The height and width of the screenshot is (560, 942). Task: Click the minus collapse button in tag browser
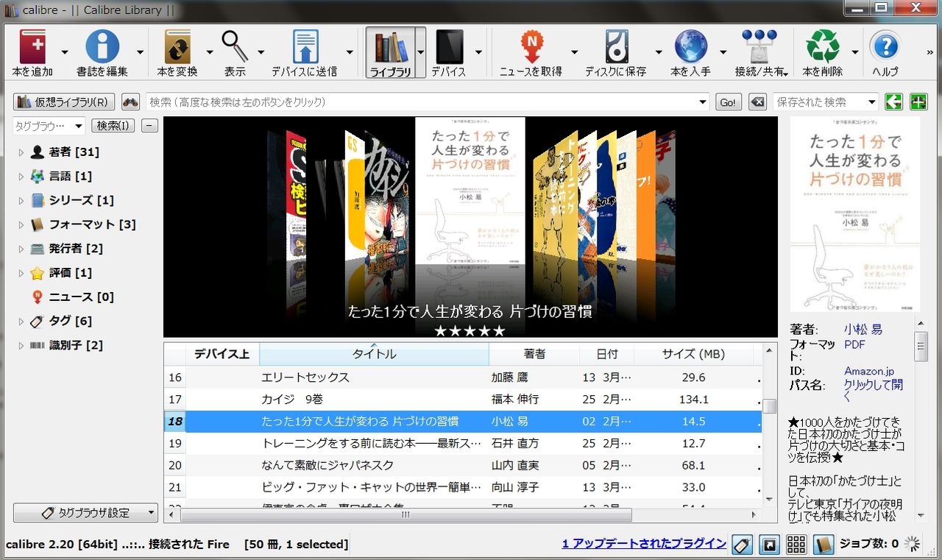click(149, 126)
